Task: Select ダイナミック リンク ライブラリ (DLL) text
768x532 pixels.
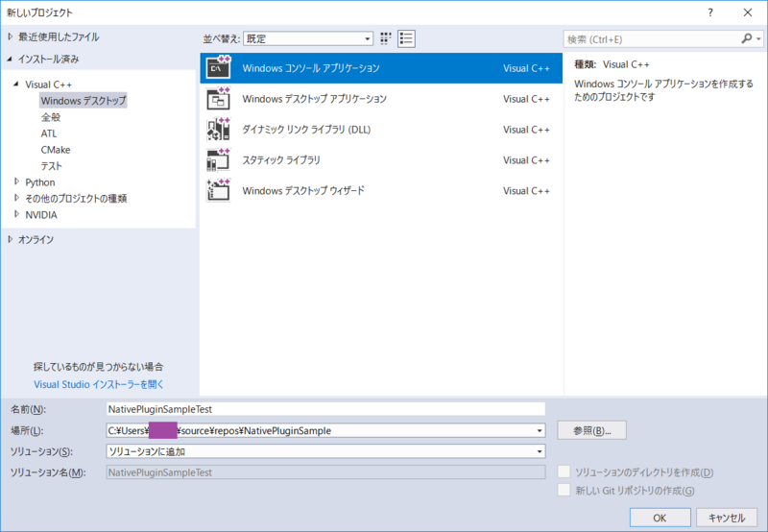Action: click(x=306, y=130)
